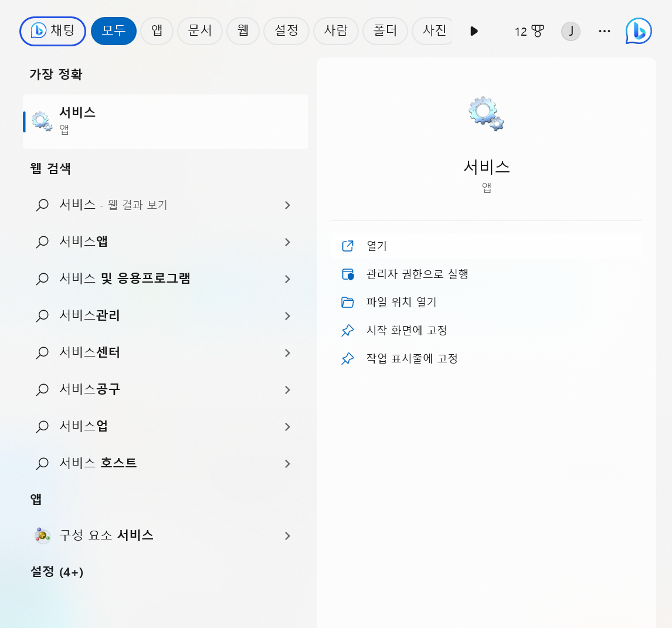Screen dimensions: 672x628
Task: Click the pin icon for 작업 표시줄에 고정
Action: 348,358
